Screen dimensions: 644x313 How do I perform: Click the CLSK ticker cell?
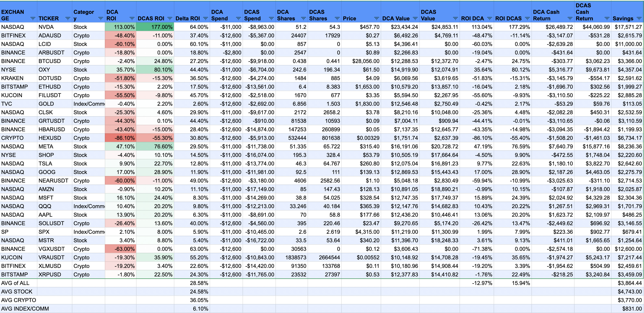[x=54, y=112]
